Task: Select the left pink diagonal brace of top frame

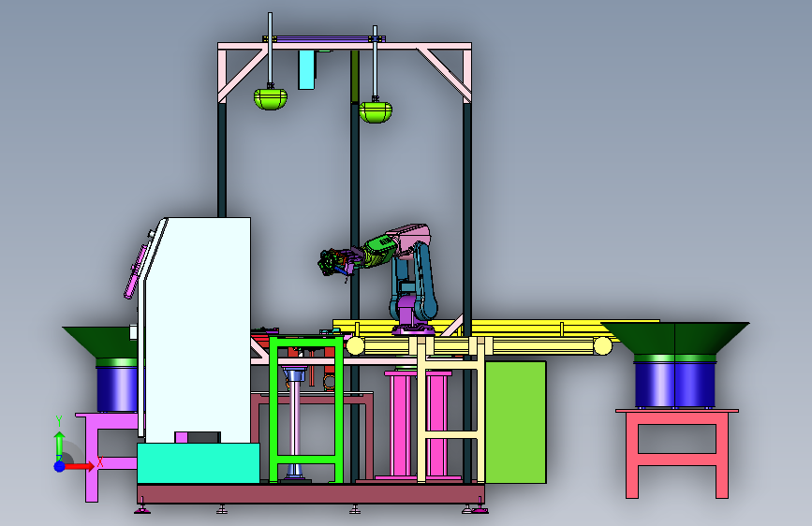Action: [x=243, y=76]
